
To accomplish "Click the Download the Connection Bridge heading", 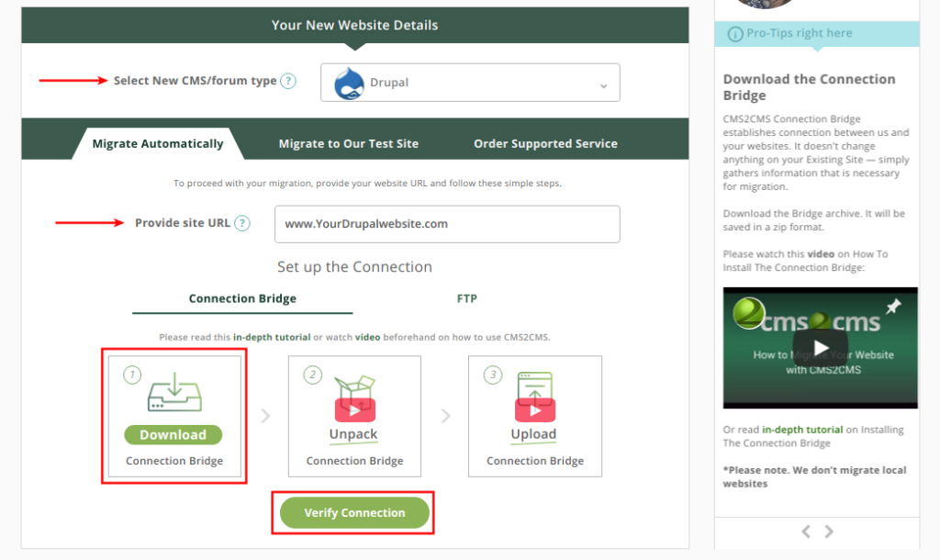I will pyautogui.click(x=810, y=87).
